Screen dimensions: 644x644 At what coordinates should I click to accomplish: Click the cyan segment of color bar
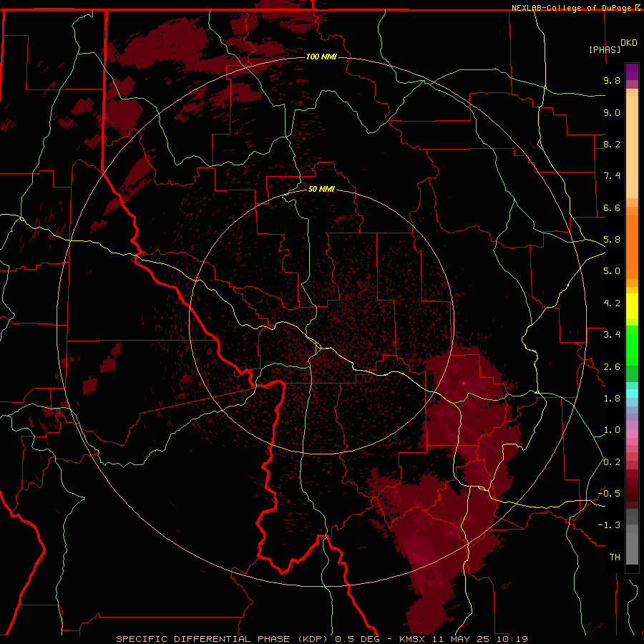click(x=632, y=393)
